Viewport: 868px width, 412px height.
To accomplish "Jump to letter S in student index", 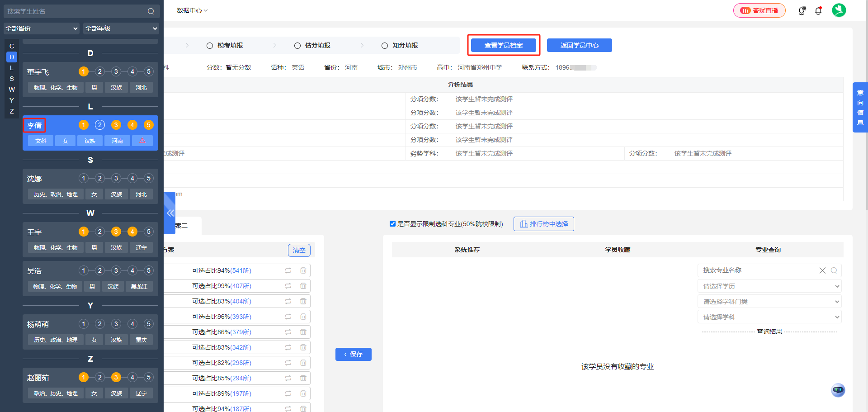I will click(11, 78).
